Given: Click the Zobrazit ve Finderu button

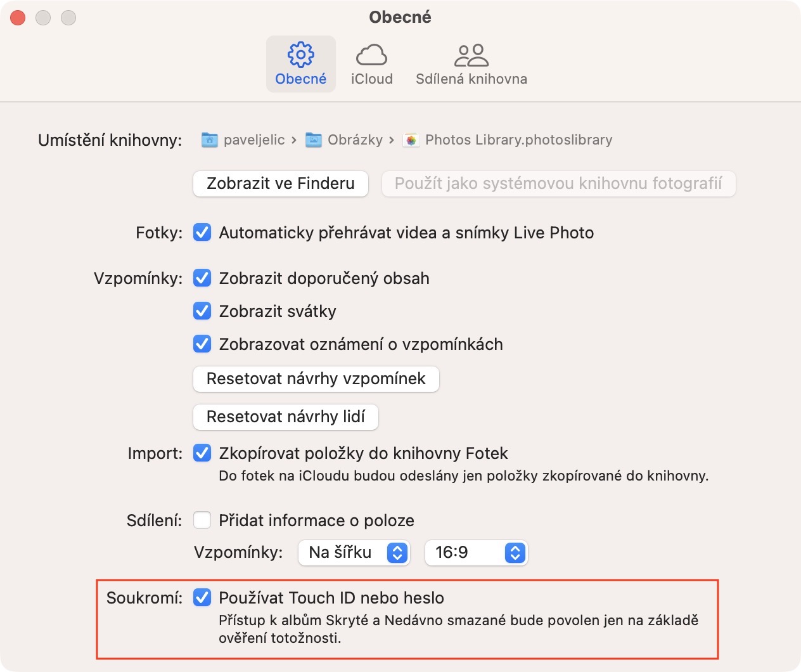Looking at the screenshot, I should pyautogui.click(x=281, y=184).
